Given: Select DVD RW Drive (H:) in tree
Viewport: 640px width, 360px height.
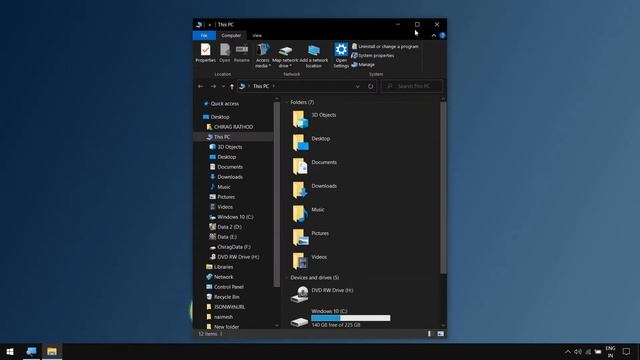Looking at the screenshot, I should click(234, 257).
